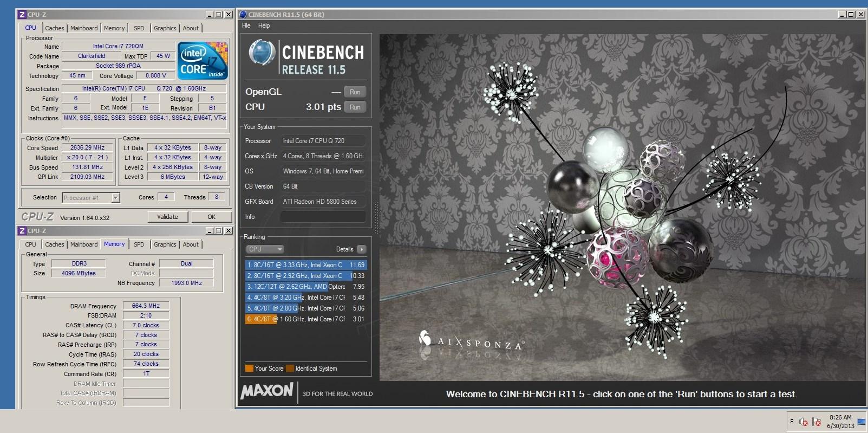Click the brown Identical System legend swatch
Screen dimensions: 868x433
coord(290,369)
